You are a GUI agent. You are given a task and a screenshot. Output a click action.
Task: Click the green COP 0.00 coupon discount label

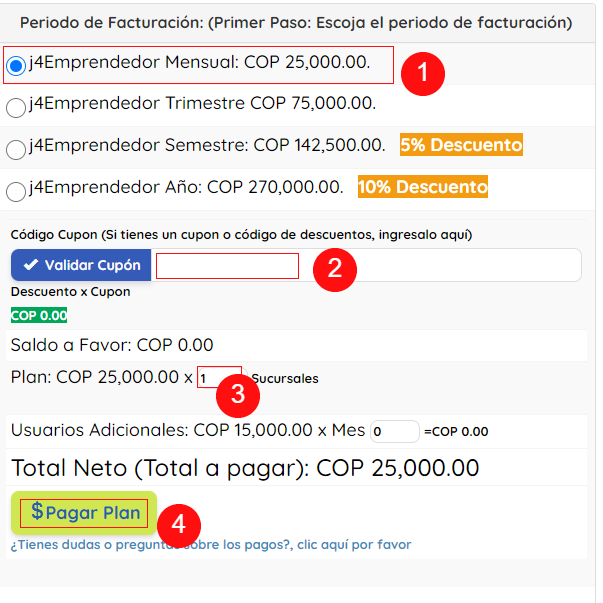click(39, 315)
